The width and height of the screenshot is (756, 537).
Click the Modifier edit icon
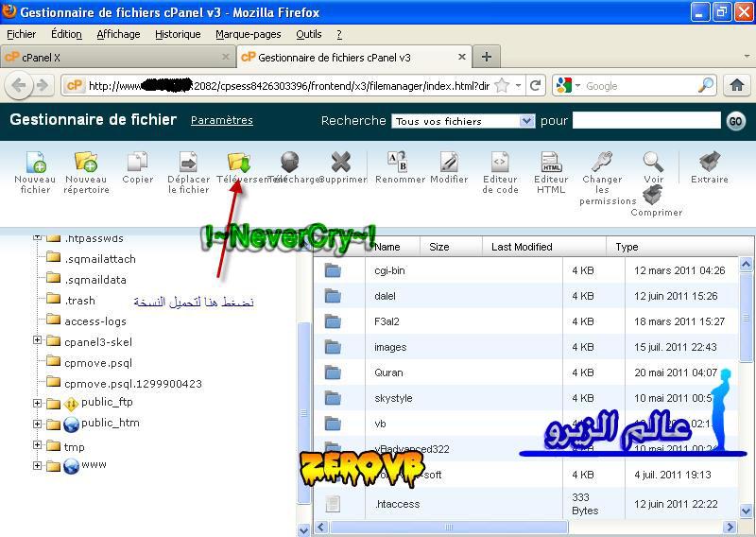tap(449, 162)
